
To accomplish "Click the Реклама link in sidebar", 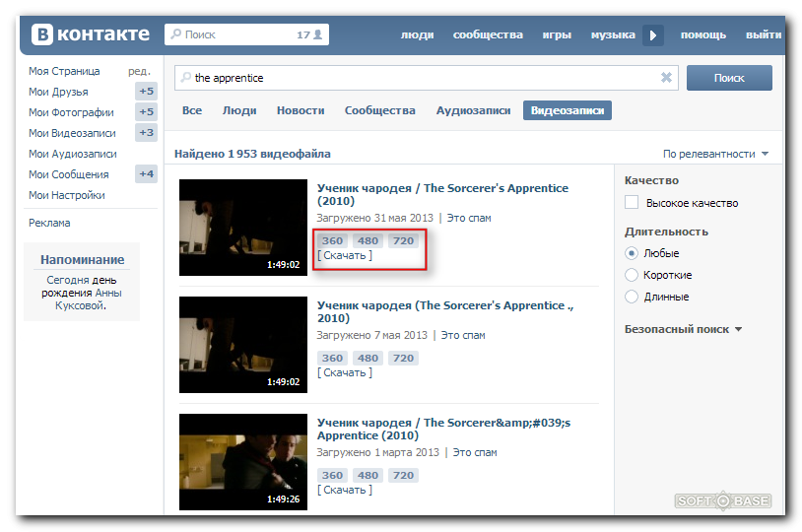I will [49, 223].
